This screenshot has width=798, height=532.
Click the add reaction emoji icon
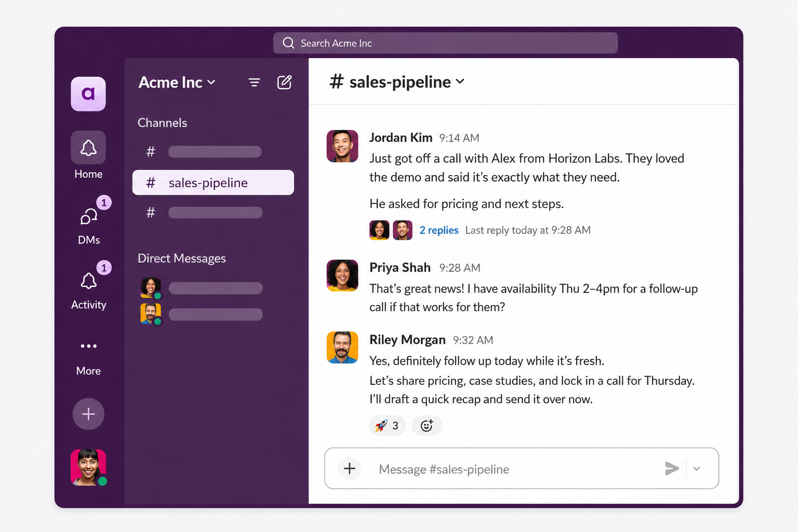(427, 425)
